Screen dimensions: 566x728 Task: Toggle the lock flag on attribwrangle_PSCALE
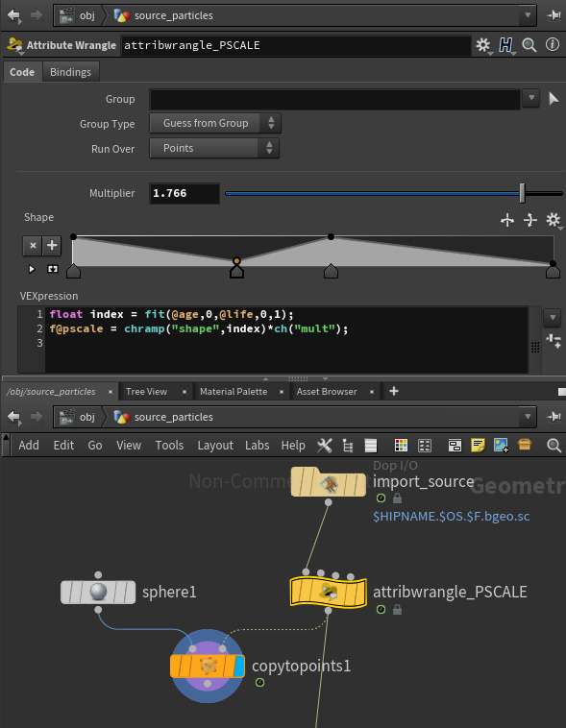click(397, 610)
